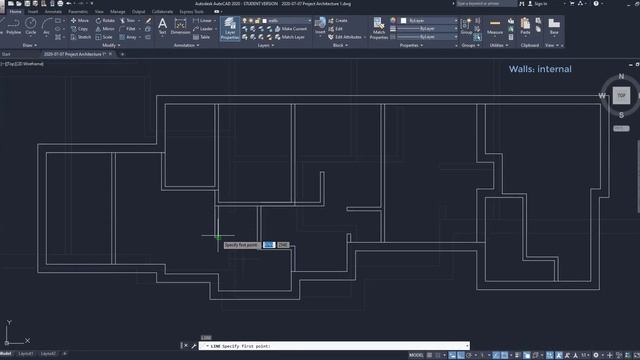The image size is (640, 360).
Task: Select the Circle drawing tool
Action: pos(31,27)
